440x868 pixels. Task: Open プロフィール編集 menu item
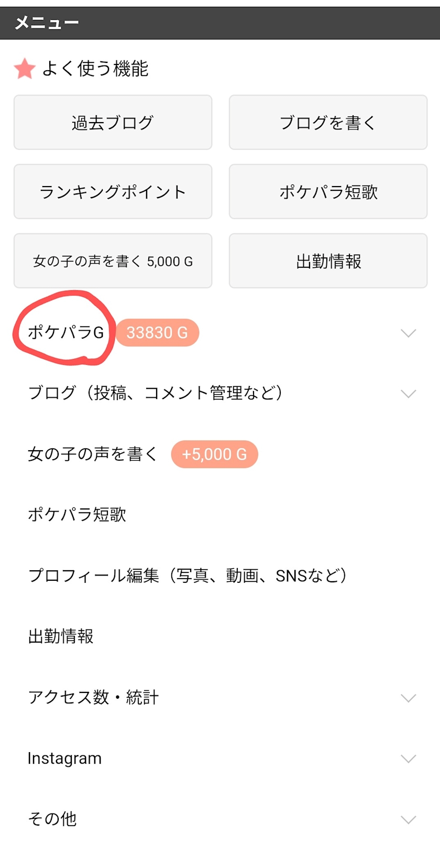coord(187,576)
